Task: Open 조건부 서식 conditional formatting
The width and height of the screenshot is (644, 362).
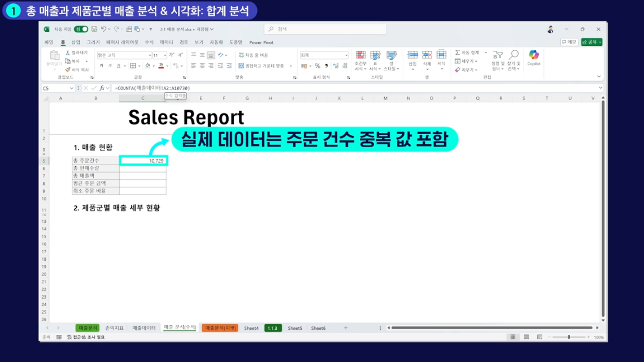Action: tap(360, 55)
